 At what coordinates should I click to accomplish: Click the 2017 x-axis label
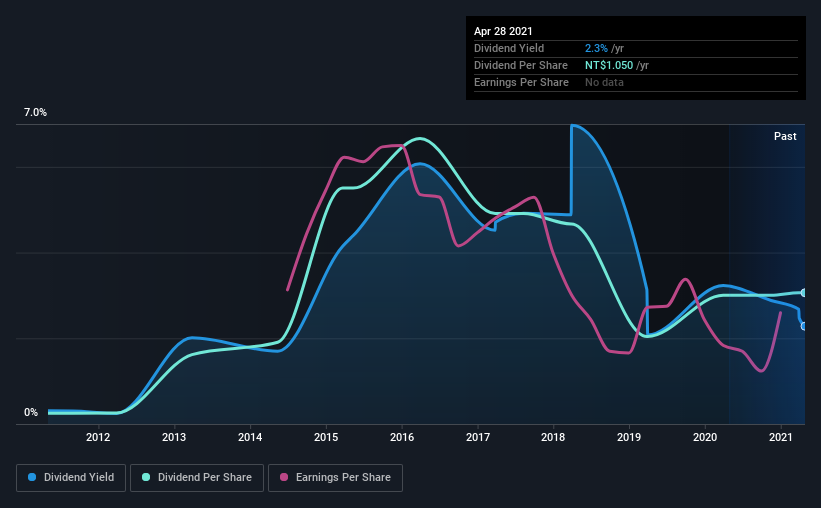pos(478,437)
